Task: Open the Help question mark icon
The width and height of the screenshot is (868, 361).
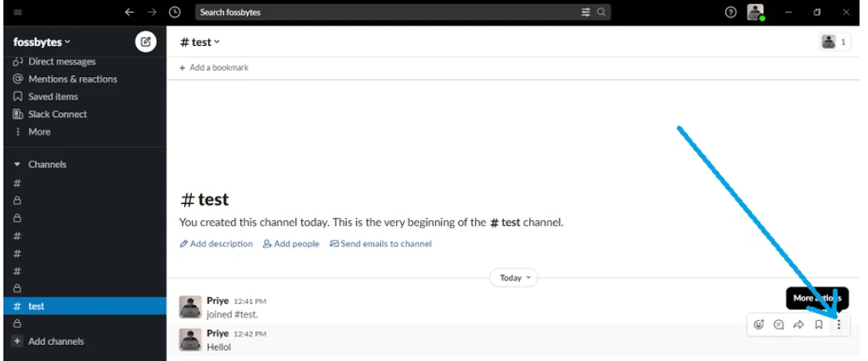Action: [x=731, y=12]
